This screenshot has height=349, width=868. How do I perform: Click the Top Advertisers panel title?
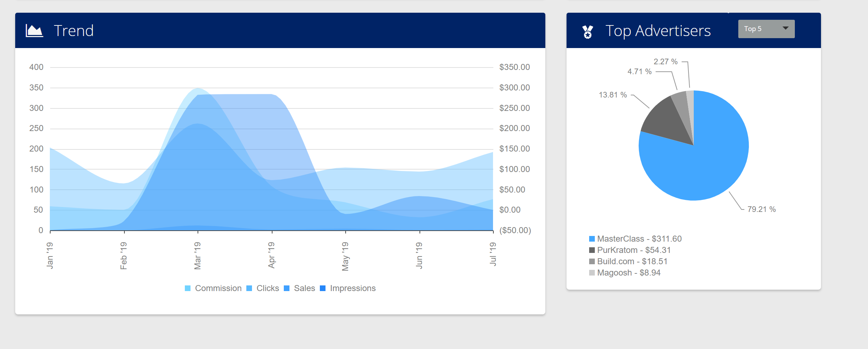[x=658, y=31]
